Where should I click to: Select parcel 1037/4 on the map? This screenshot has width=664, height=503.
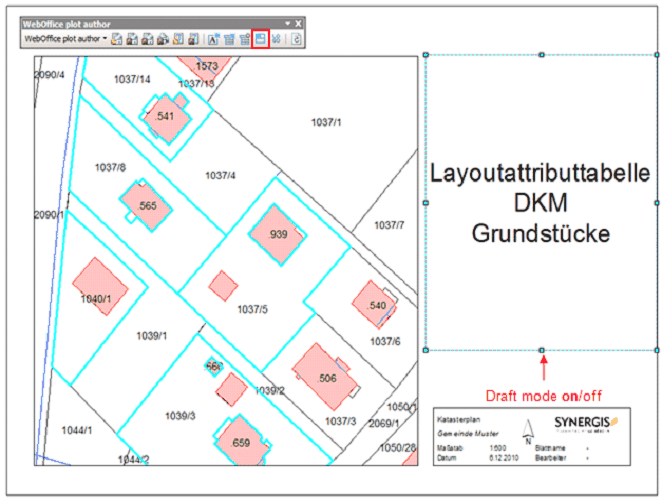tap(220, 175)
